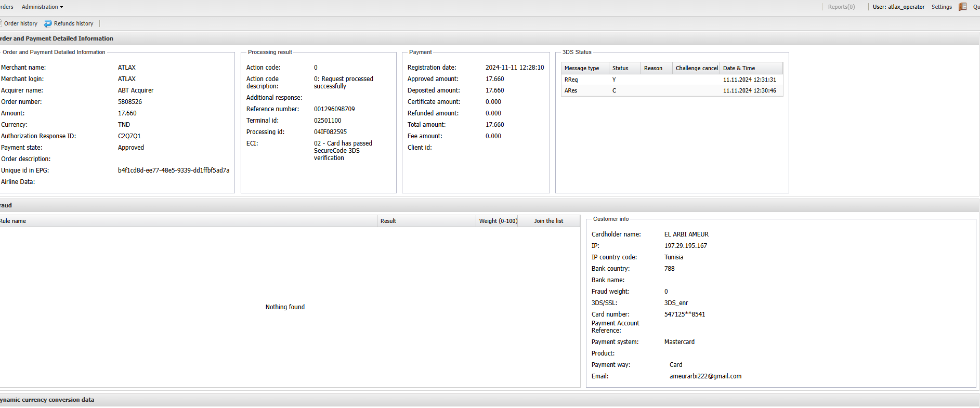The width and height of the screenshot is (980, 408).
Task: Click the blue Refunds history arrow icon
Action: click(48, 23)
